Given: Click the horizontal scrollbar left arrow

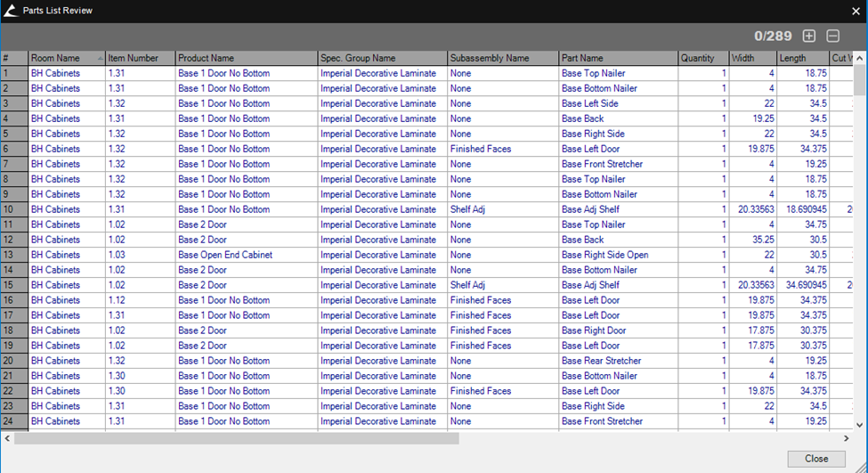Looking at the screenshot, I should (x=7, y=438).
